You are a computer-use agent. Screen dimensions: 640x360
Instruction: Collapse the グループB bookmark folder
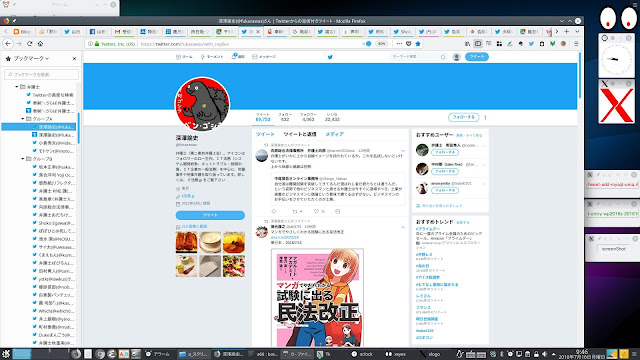tap(23, 159)
